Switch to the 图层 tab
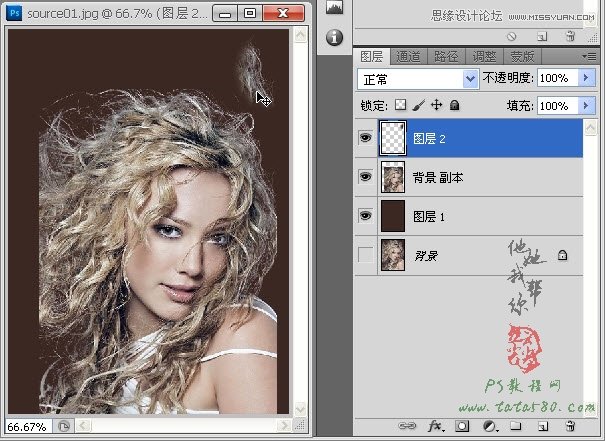Screen dimensions: 605x441 tap(372, 57)
